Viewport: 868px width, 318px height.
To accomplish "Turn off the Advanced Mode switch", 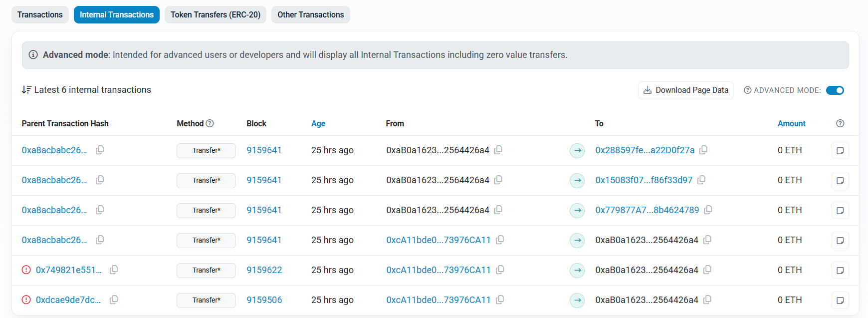I will [x=835, y=90].
